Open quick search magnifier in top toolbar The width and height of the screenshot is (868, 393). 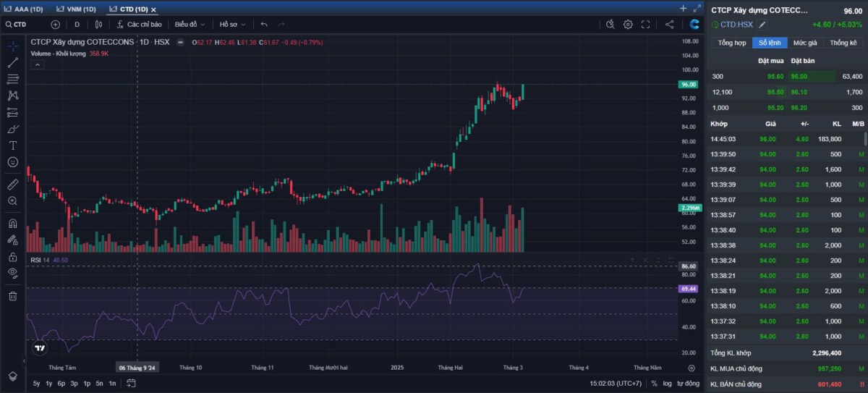(x=610, y=24)
